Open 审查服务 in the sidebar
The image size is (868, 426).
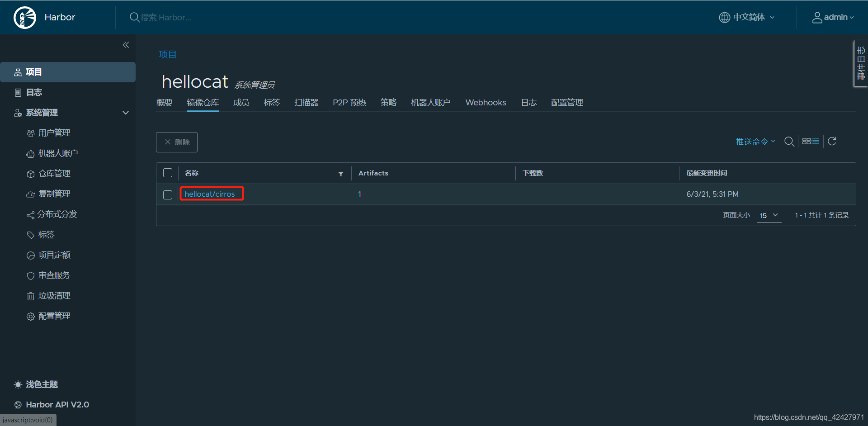[54, 275]
